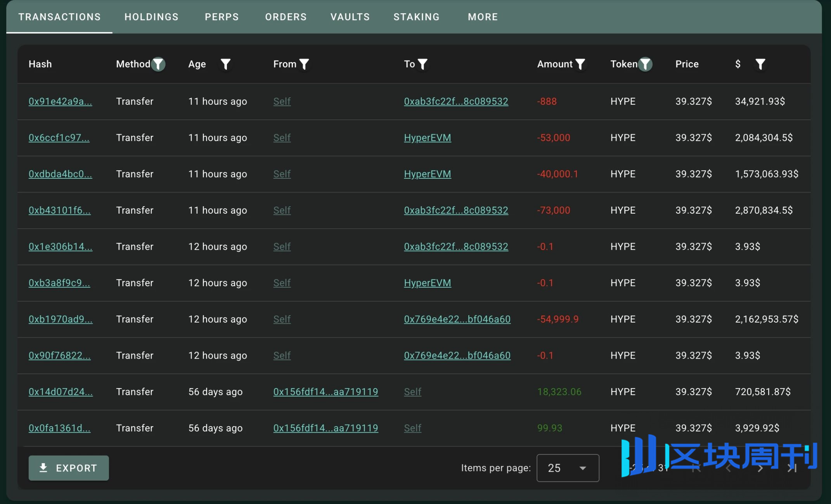Select the value 1,573,063.93$

point(767,174)
